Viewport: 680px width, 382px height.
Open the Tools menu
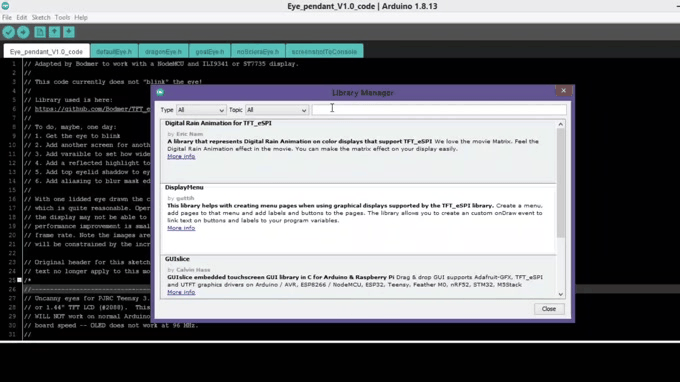62,17
